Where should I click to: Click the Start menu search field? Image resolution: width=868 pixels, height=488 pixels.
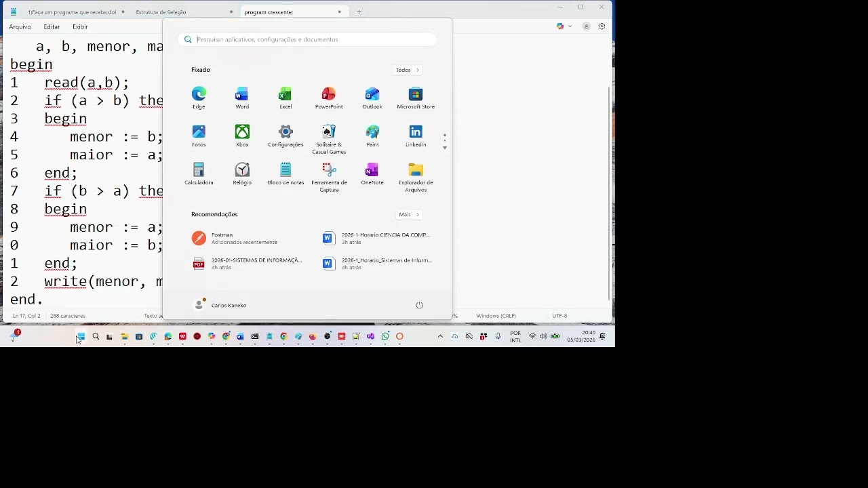click(x=307, y=39)
